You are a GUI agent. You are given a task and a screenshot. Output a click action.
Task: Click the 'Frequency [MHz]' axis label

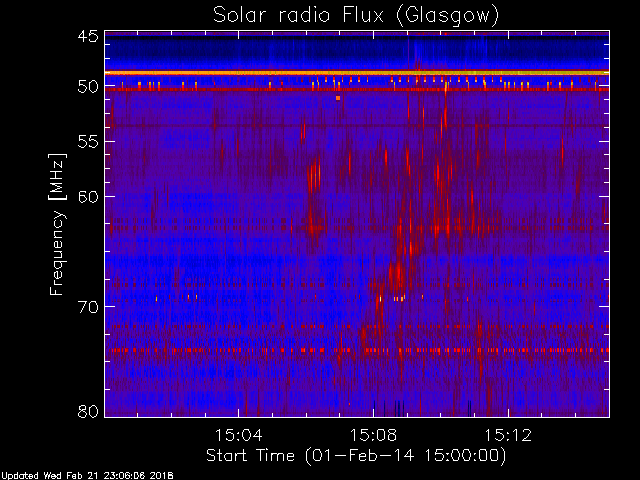pyautogui.click(x=58, y=224)
